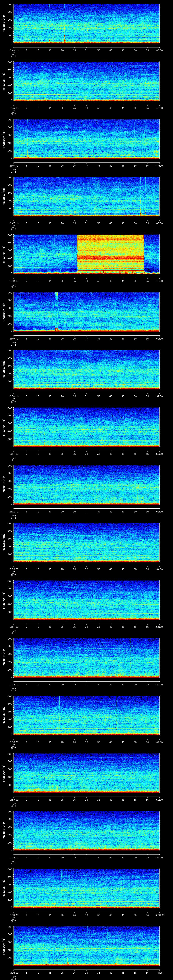Click the 6:52:00 start time label
The width and height of the screenshot is (173, 980).
pos(14,511)
